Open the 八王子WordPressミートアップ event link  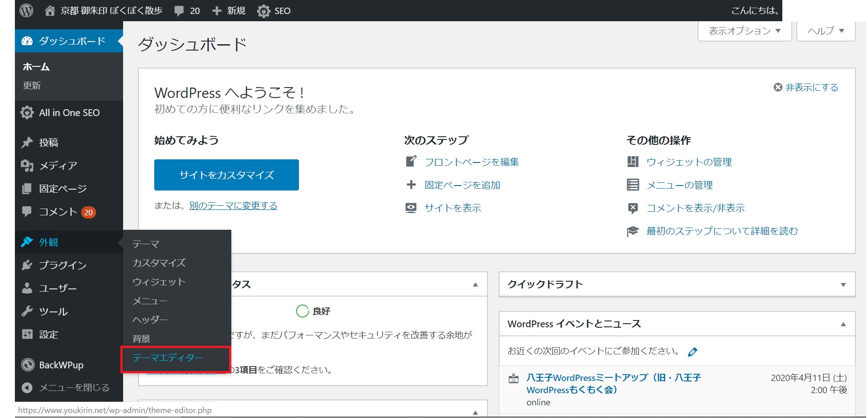click(614, 384)
